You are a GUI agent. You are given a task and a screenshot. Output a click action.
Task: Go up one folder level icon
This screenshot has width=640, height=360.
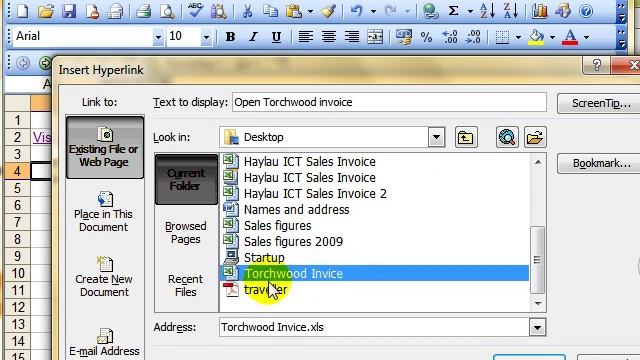click(x=466, y=137)
